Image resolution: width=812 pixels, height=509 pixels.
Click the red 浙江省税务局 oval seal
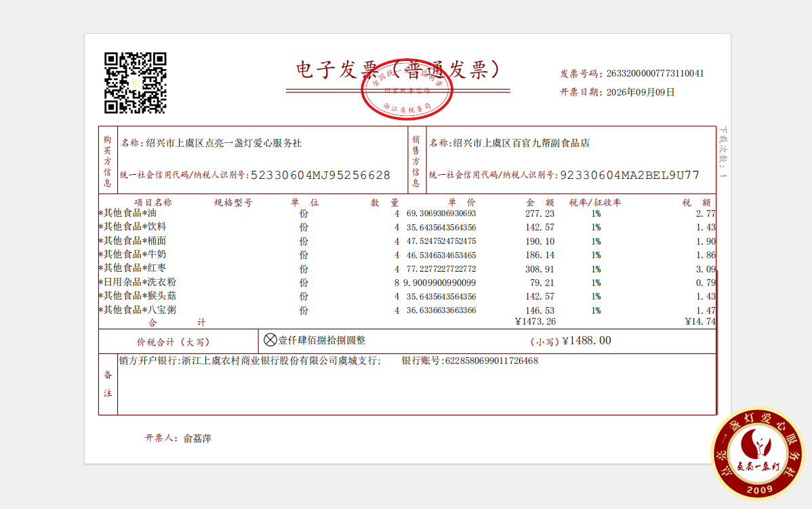(x=407, y=89)
